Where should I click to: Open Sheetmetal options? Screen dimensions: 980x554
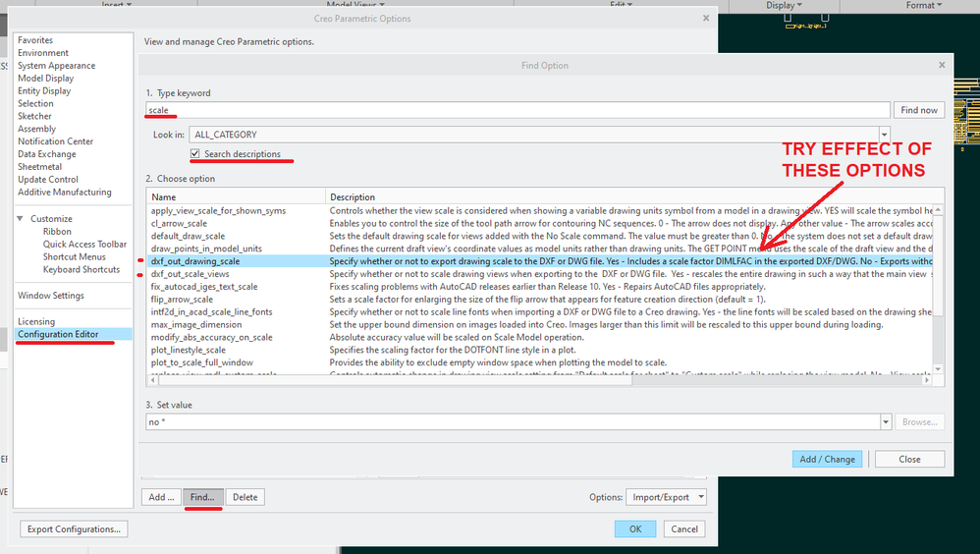(39, 166)
